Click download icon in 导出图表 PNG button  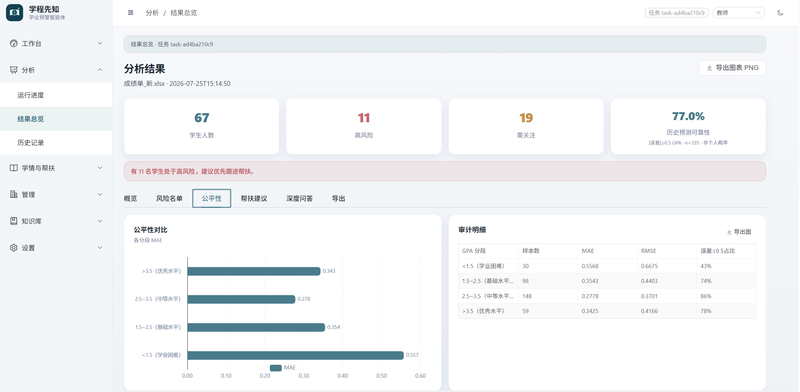coord(709,68)
